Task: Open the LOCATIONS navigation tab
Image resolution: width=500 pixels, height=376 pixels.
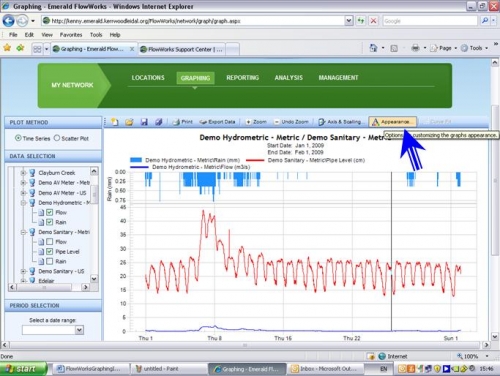Action: pyautogui.click(x=148, y=78)
